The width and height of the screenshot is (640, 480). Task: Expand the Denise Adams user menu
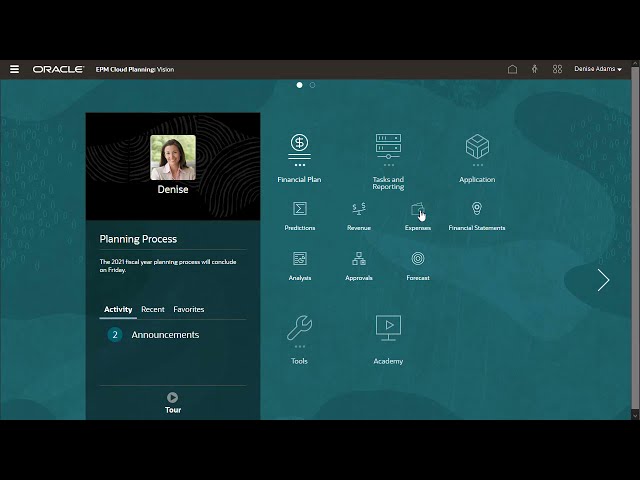(598, 69)
